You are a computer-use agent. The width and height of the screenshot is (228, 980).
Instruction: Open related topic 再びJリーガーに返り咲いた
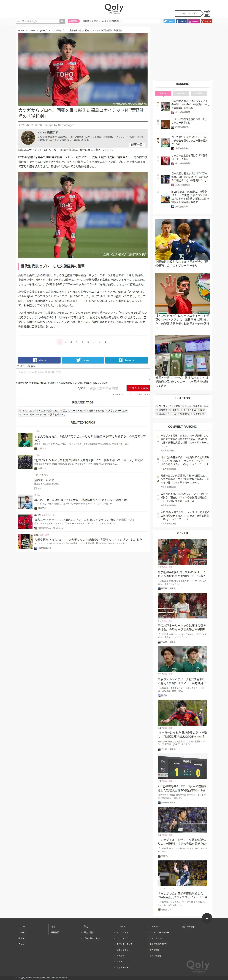tap(81, 500)
